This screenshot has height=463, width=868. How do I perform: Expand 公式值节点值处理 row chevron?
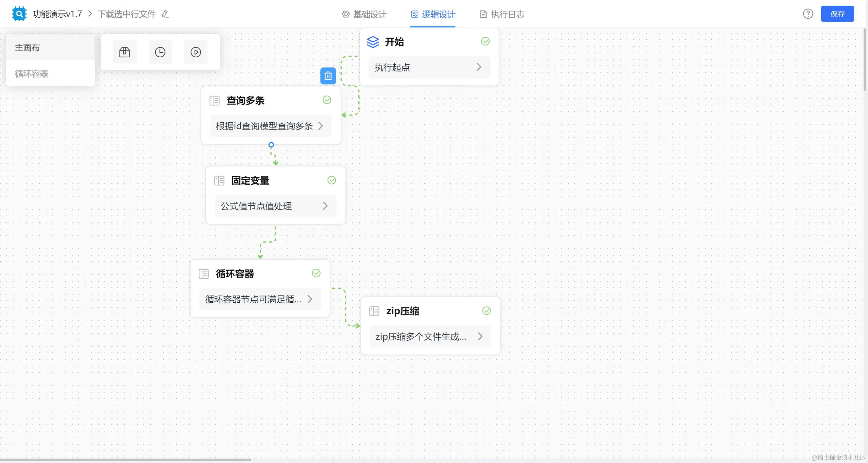(325, 206)
